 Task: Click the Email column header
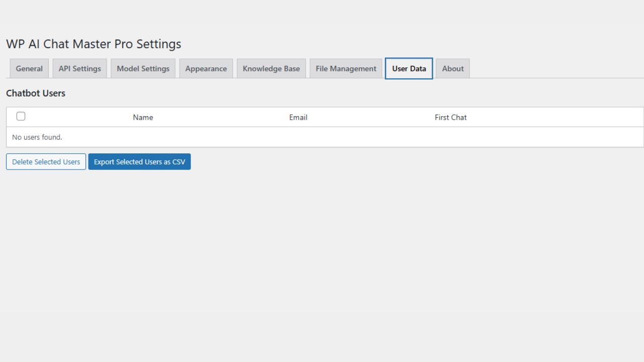(x=298, y=117)
